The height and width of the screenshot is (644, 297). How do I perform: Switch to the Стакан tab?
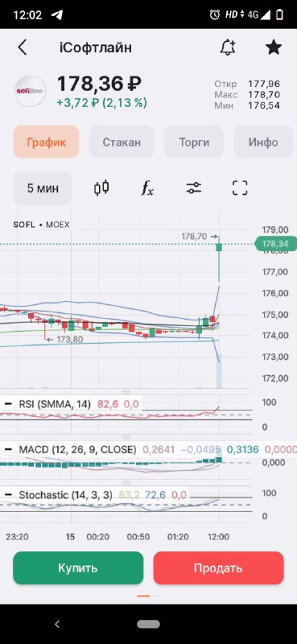pyautogui.click(x=122, y=142)
